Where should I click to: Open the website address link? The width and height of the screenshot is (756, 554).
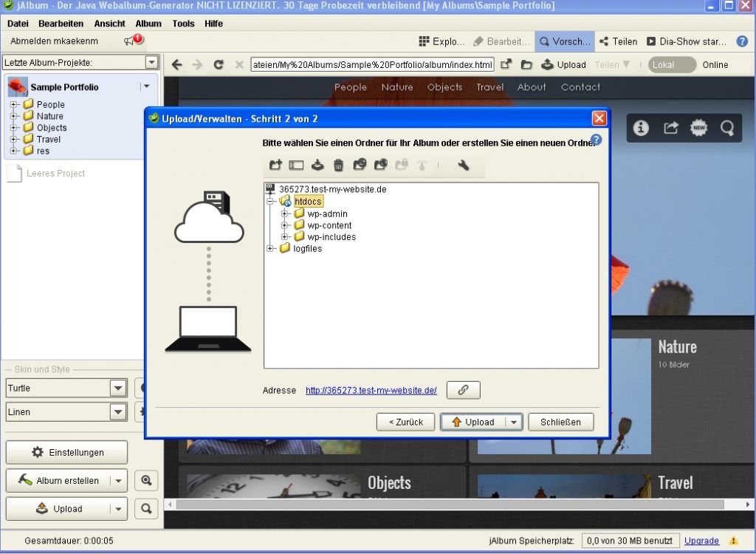371,391
